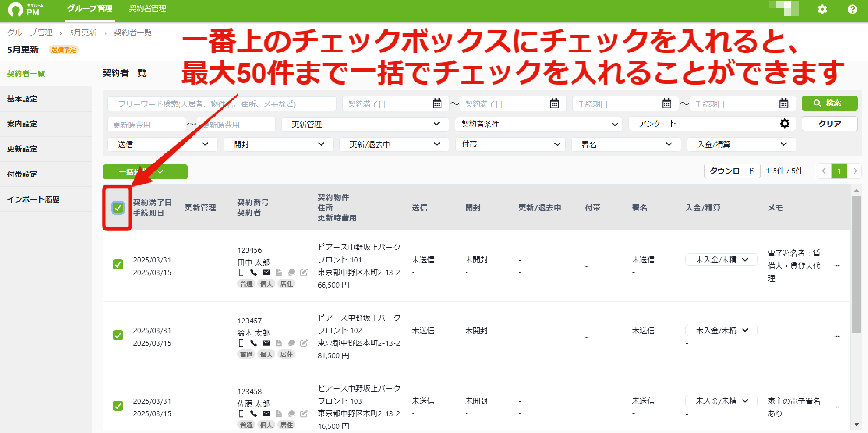Screen dimensions: 868x433
Task: Open 基本設定 in the sidebar
Action: point(46,99)
